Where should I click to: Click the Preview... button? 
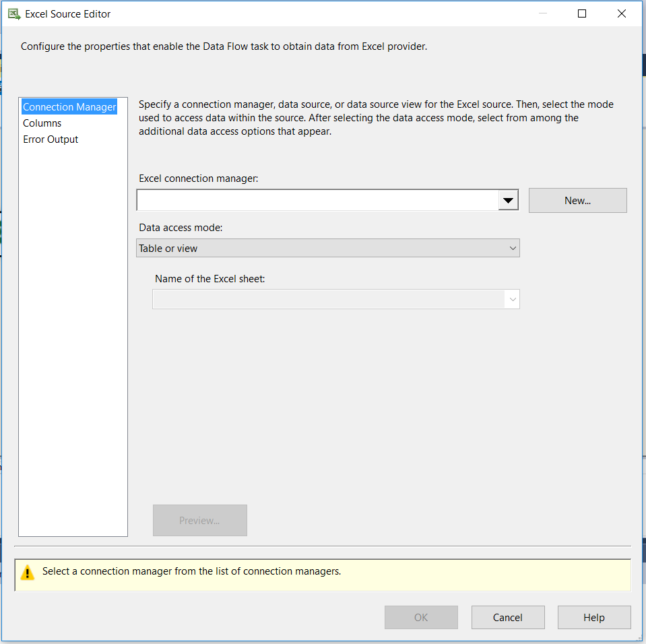pos(199,520)
